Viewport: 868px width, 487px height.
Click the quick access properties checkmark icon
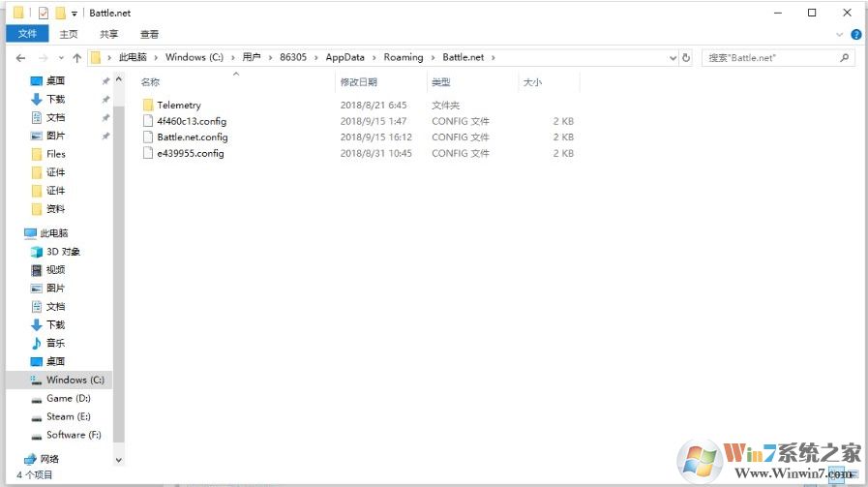44,13
